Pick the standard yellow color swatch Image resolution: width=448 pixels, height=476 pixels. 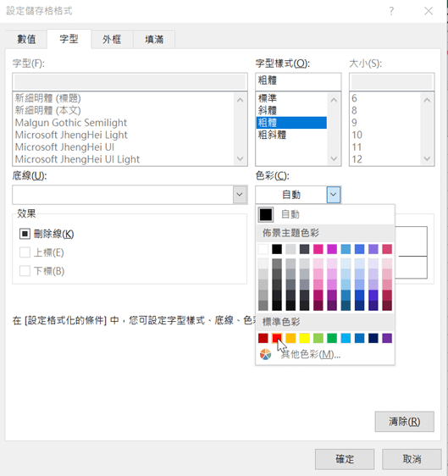[x=304, y=338]
